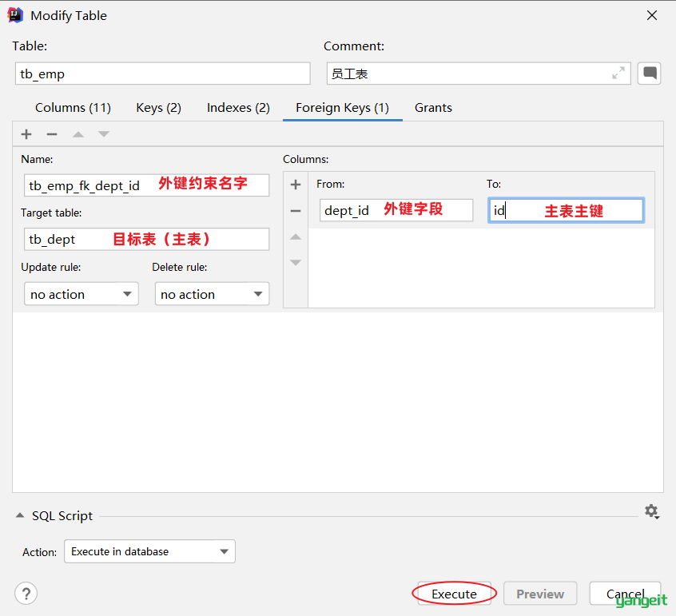
Task: Select Foreign Keys (1) tab
Action: click(342, 107)
